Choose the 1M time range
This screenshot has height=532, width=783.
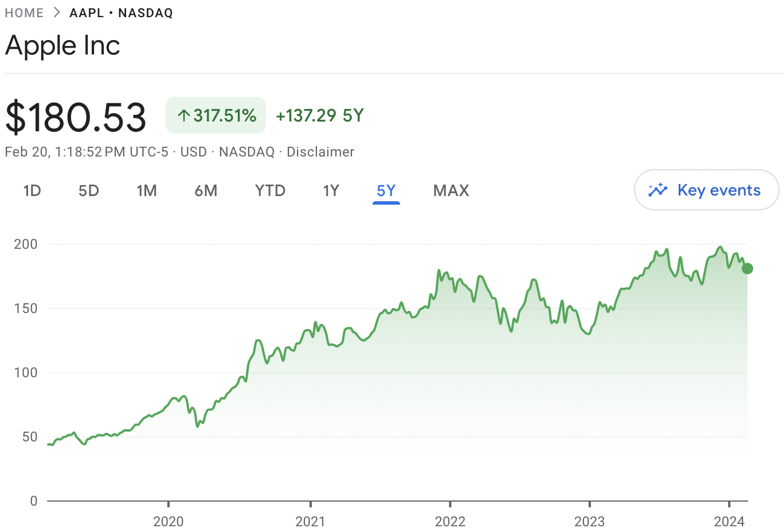coord(147,190)
